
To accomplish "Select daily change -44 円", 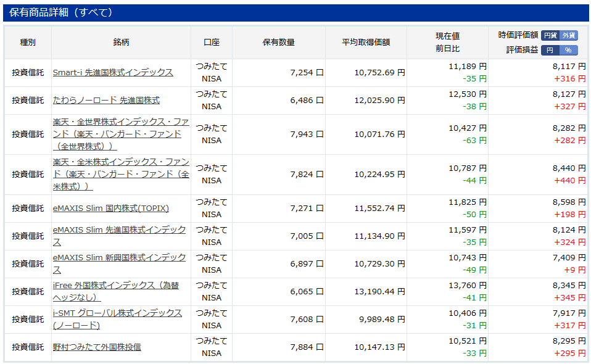I will [475, 181].
